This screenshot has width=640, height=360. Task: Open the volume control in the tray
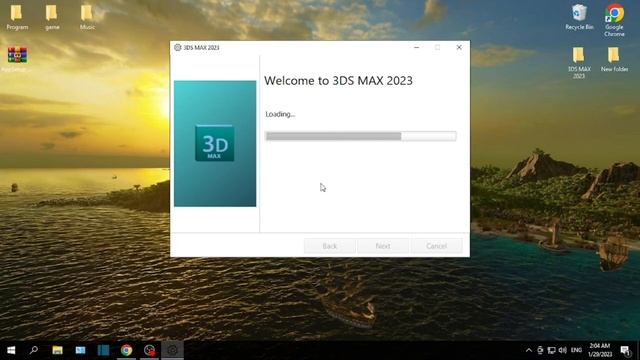click(x=562, y=350)
